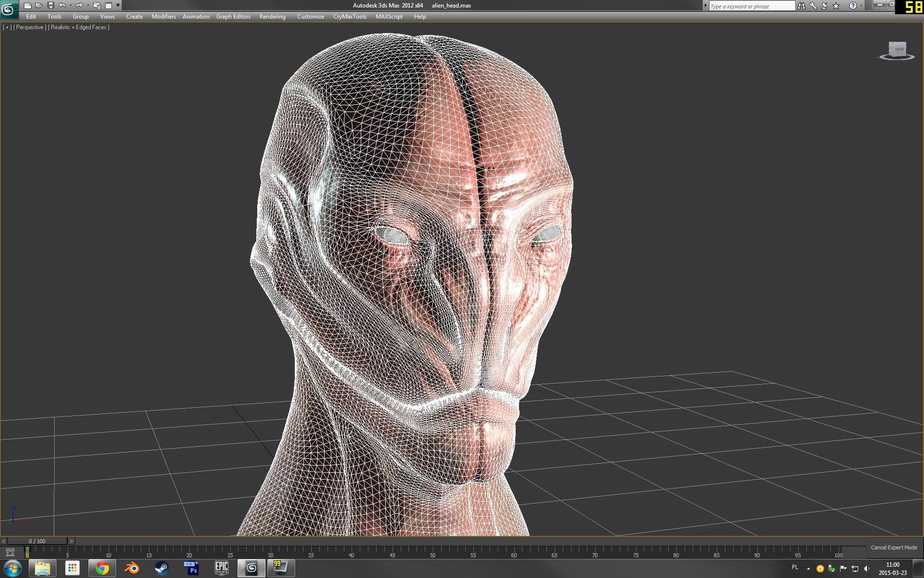Viewport: 924px width, 578px height.
Task: Click the Help question mark icon
Action: tap(853, 6)
